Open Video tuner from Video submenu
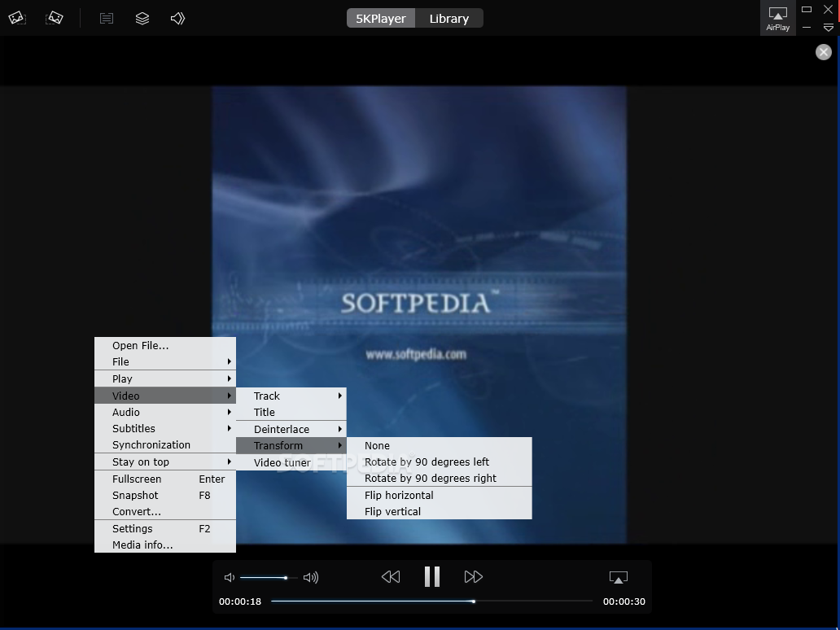This screenshot has height=630, width=840. coord(291,462)
